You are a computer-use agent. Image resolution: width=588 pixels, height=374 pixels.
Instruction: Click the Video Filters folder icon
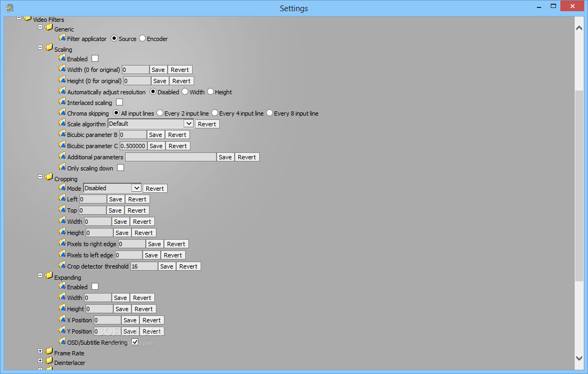(x=27, y=18)
